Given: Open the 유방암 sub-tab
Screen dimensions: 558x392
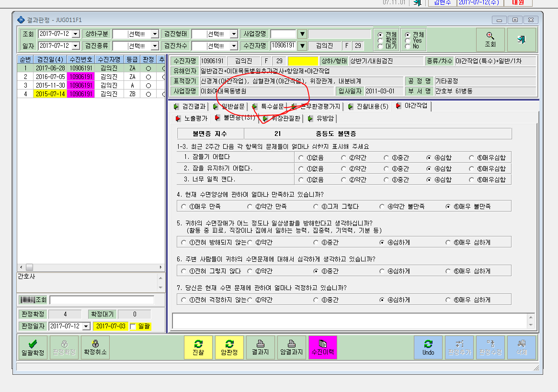Looking at the screenshot, I should 321,118.
